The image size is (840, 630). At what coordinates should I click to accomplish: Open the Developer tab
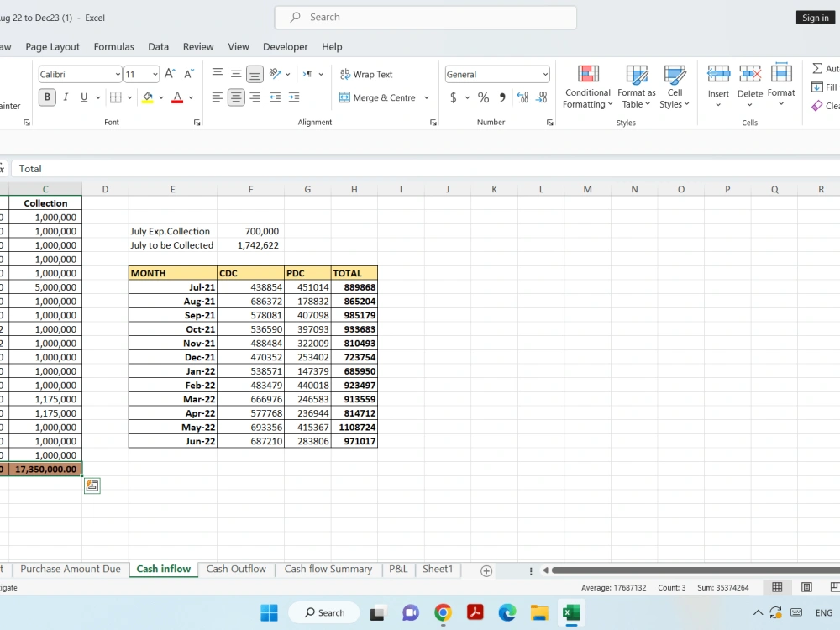[285, 46]
